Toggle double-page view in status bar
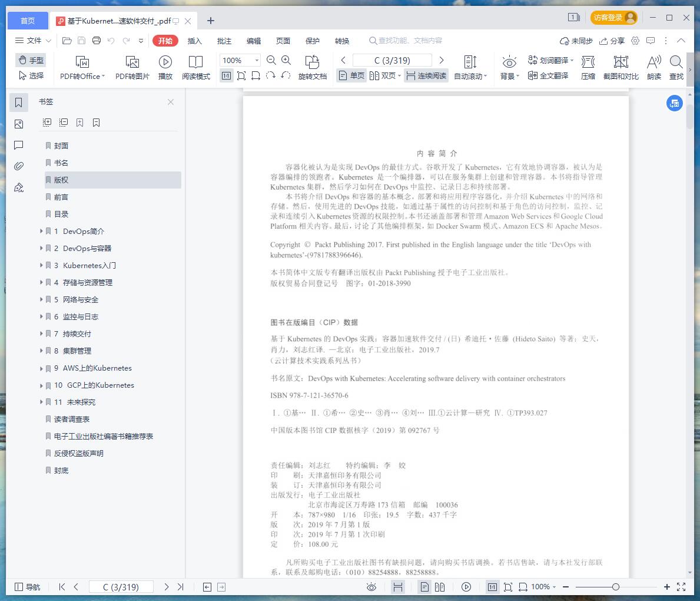Viewport: 700px width, 601px height. click(440, 587)
